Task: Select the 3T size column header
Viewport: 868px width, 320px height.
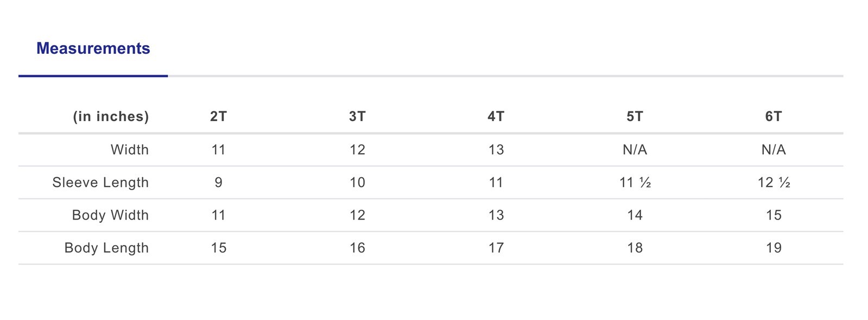Action: [357, 117]
